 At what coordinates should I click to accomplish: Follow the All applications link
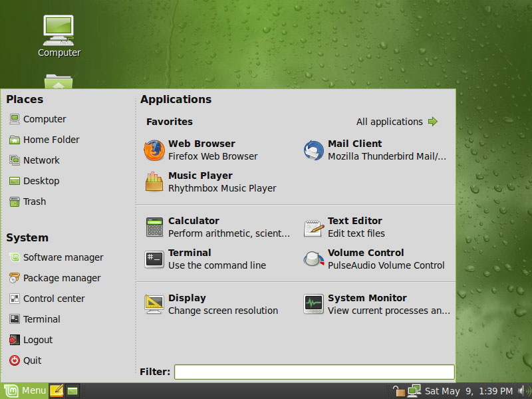click(391, 122)
